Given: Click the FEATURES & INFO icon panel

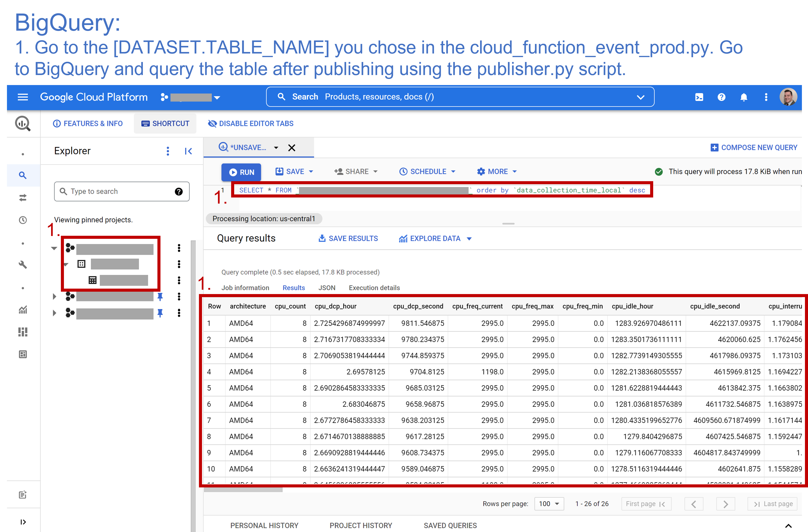Looking at the screenshot, I should coord(88,124).
